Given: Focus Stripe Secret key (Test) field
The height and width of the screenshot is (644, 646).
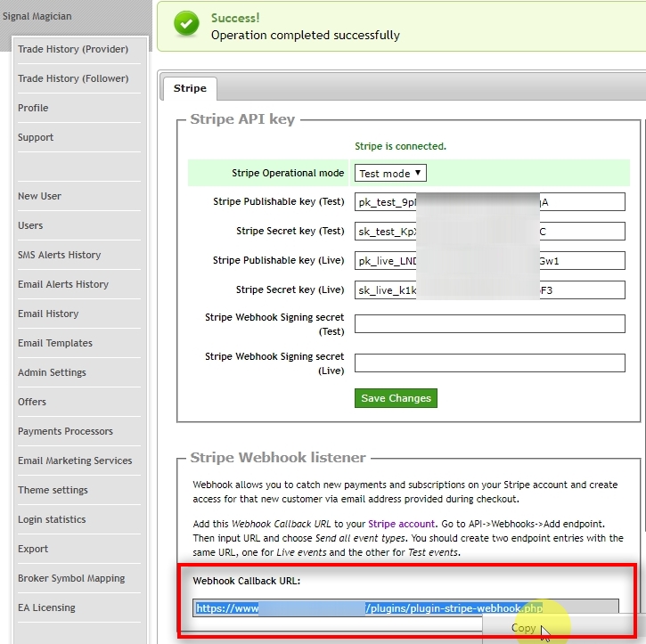Looking at the screenshot, I should point(489,232).
